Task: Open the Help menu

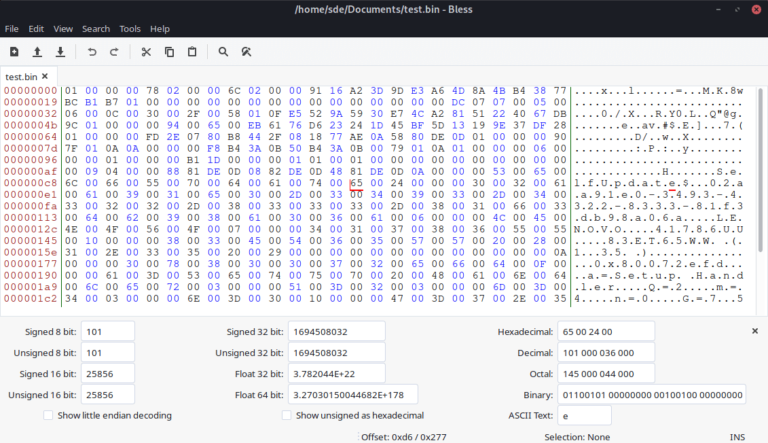Action: coord(160,29)
